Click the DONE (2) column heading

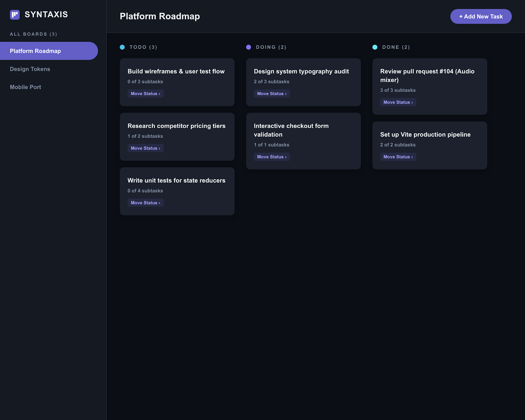(396, 47)
